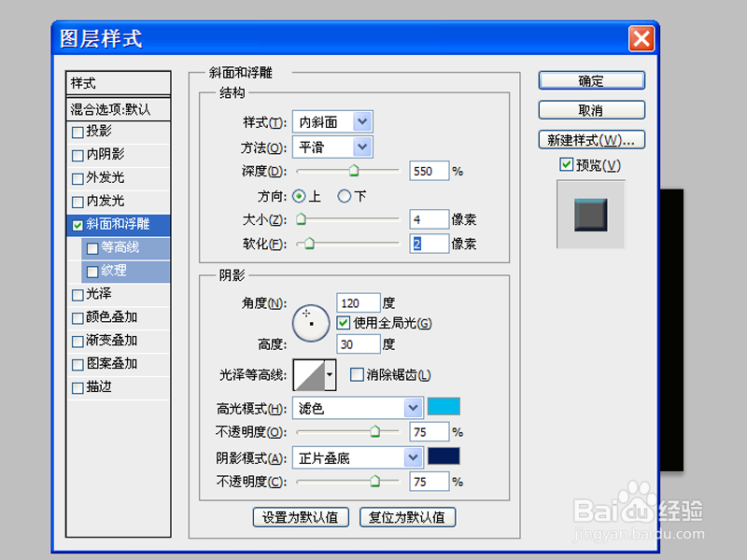This screenshot has height=560, width=747.
Task: Click the 复位为默认值 button
Action: [x=407, y=517]
